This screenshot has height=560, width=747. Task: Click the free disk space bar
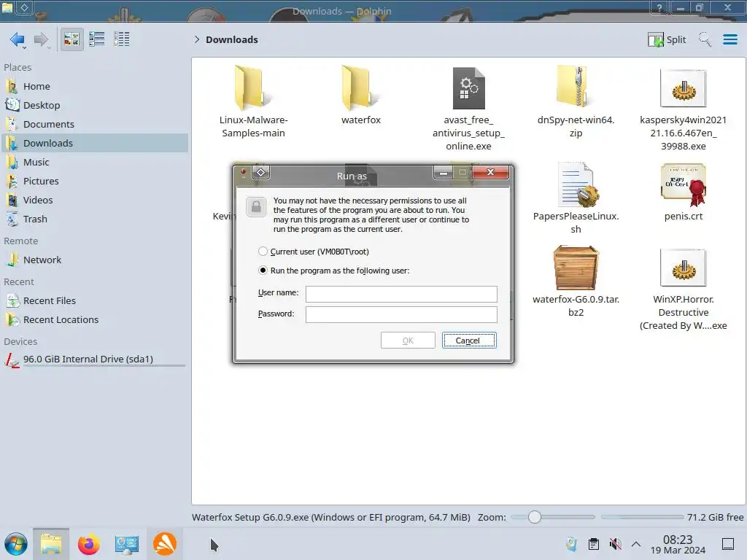(642, 517)
